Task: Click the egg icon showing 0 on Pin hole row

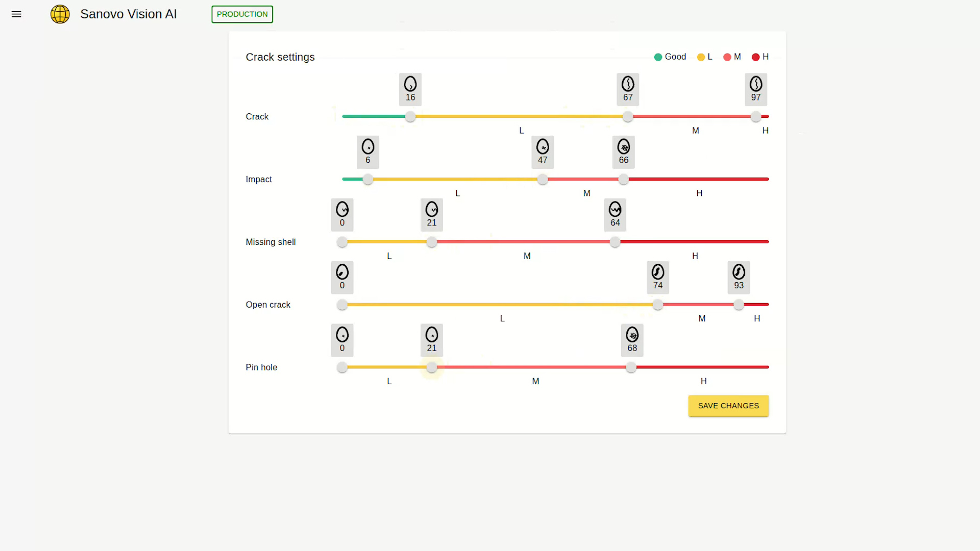Action: pos(342,340)
